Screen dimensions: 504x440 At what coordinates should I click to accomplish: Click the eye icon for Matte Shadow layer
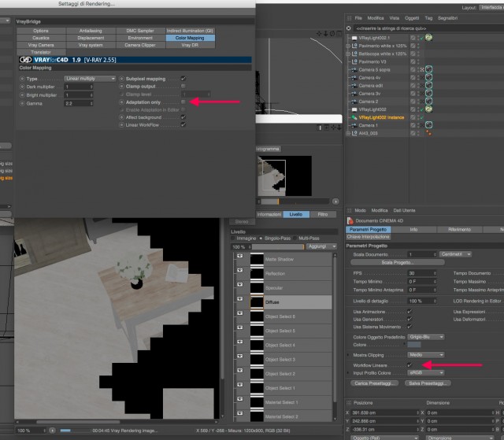[239, 256]
